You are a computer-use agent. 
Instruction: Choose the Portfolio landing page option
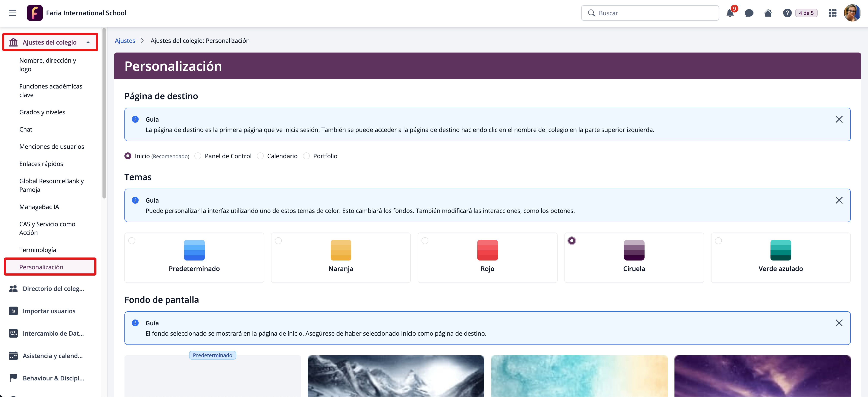306,156
